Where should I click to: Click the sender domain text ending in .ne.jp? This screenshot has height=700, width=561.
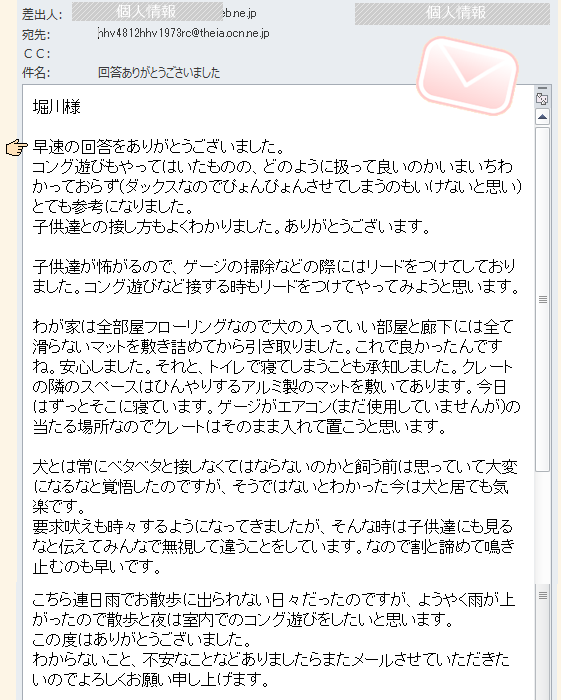(240, 13)
